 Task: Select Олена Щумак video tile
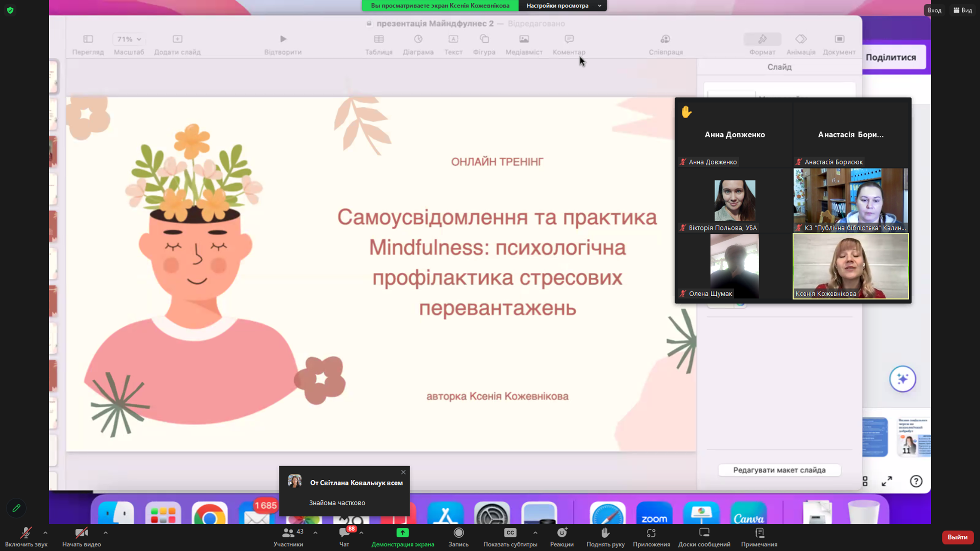point(734,266)
